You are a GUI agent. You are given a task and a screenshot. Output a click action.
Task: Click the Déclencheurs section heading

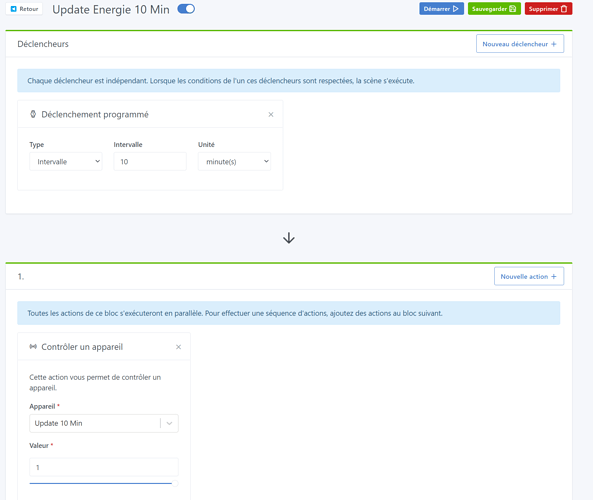pos(43,44)
